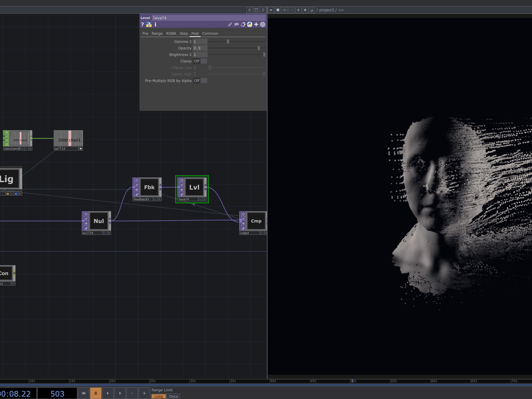Click the Loop range limit button
This screenshot has width=532, height=399.
pos(158,397)
